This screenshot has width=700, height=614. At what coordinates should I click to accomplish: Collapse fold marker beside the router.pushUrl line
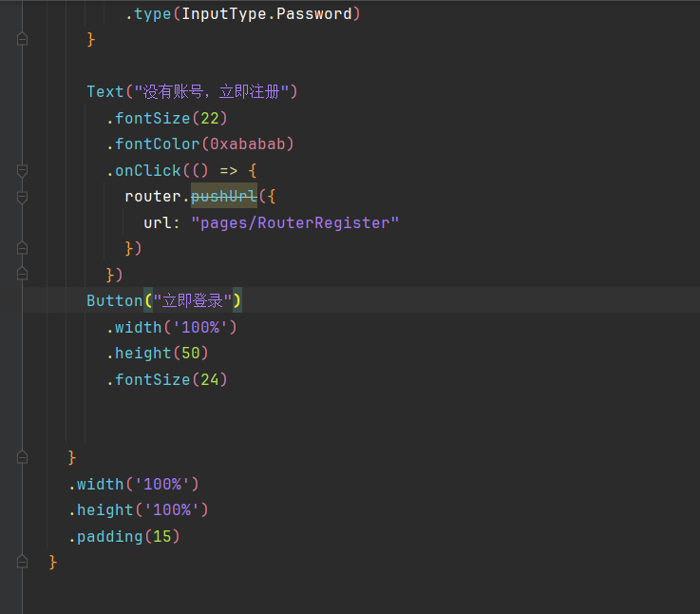(22, 197)
